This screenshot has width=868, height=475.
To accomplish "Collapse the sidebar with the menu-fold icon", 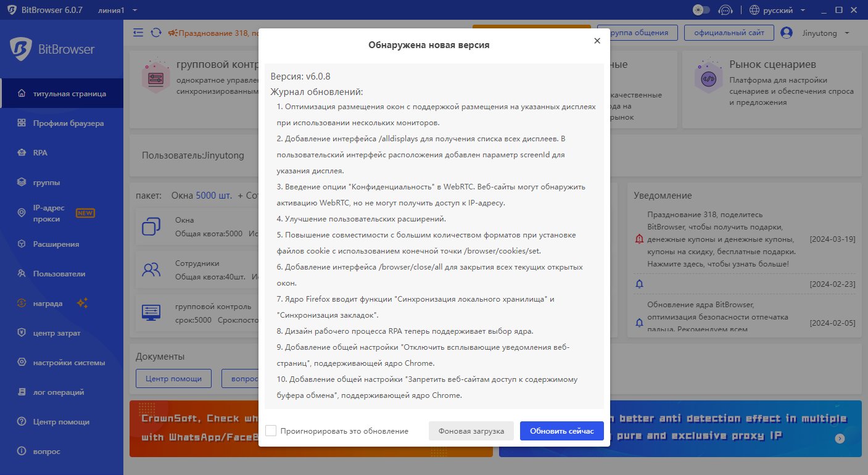I will point(138,33).
